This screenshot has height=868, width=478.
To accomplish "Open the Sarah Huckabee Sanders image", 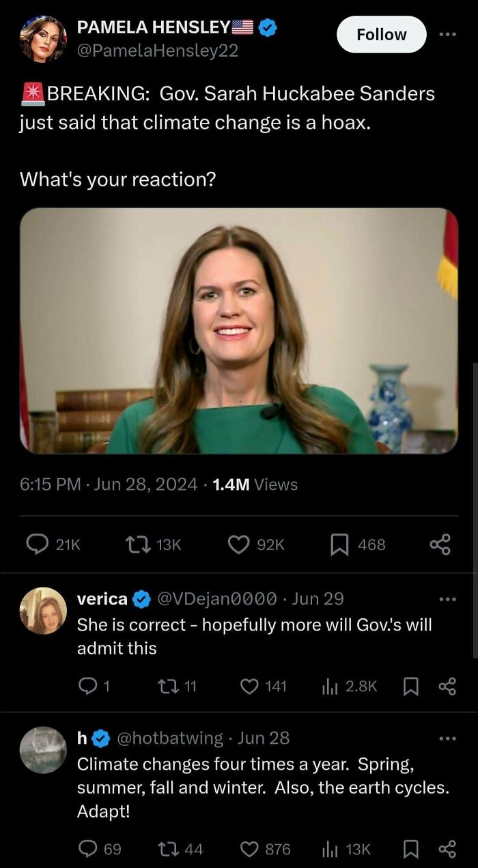I will [239, 330].
